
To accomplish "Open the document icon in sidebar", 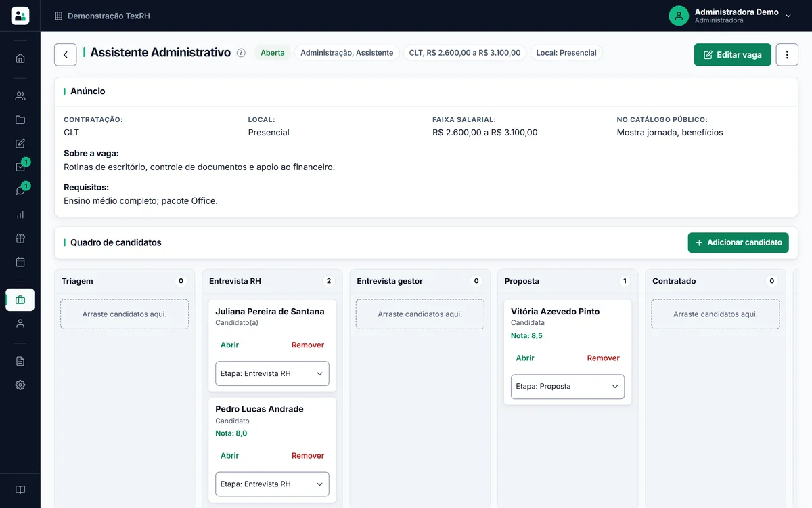I will [x=20, y=361].
